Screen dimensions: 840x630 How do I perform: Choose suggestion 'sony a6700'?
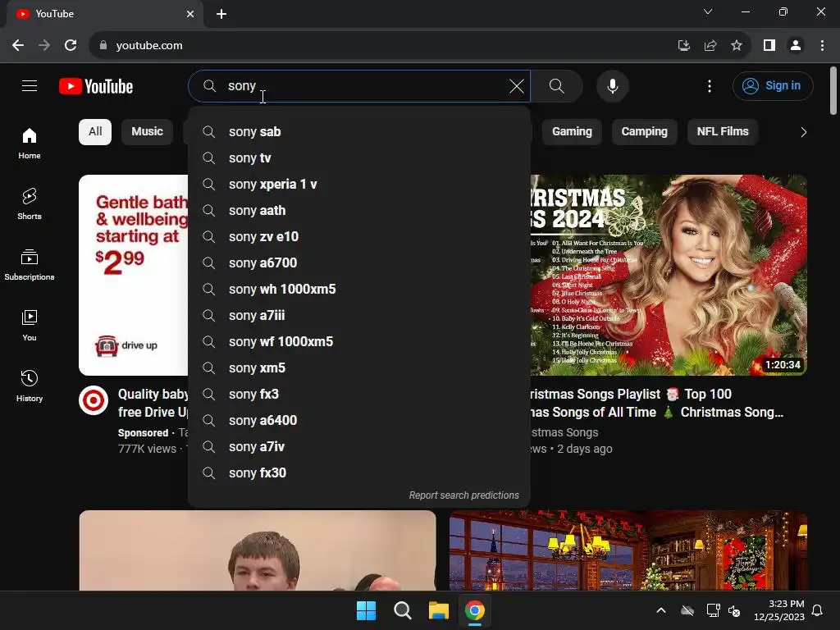(x=359, y=263)
